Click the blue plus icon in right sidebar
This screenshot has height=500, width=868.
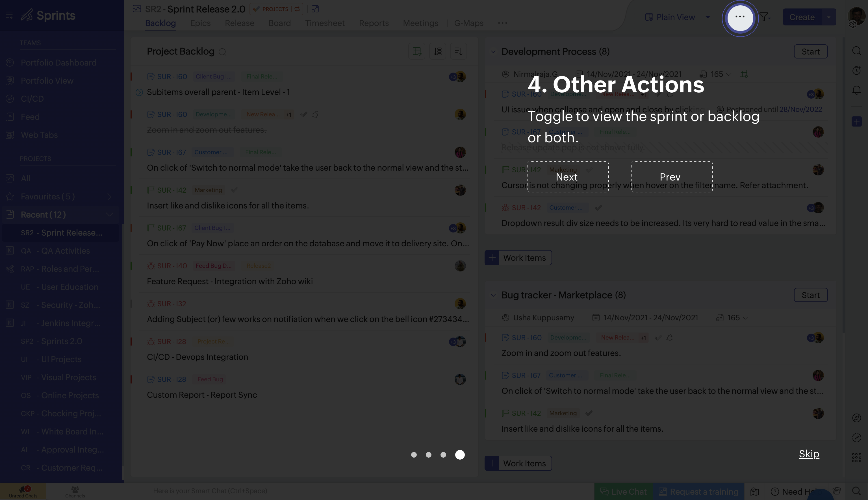857,121
